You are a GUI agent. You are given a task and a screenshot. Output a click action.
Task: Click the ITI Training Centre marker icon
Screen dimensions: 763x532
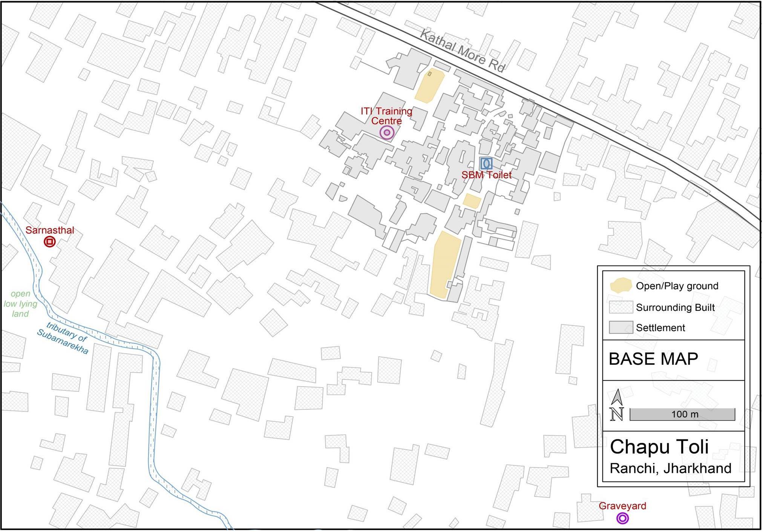click(387, 133)
